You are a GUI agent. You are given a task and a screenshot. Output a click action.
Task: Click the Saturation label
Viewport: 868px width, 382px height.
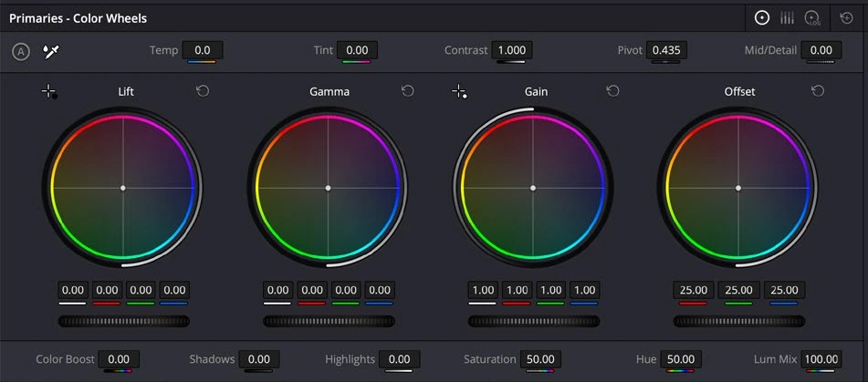click(x=490, y=359)
